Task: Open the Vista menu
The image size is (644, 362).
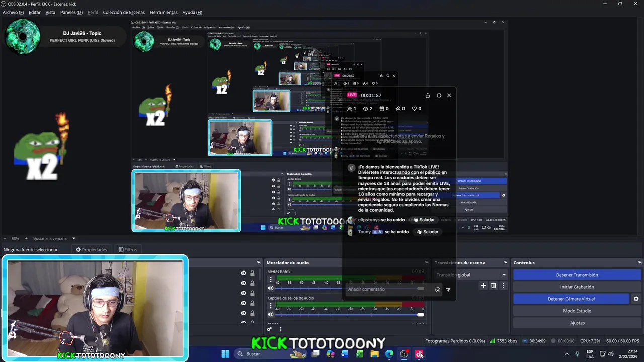Action: (50, 12)
